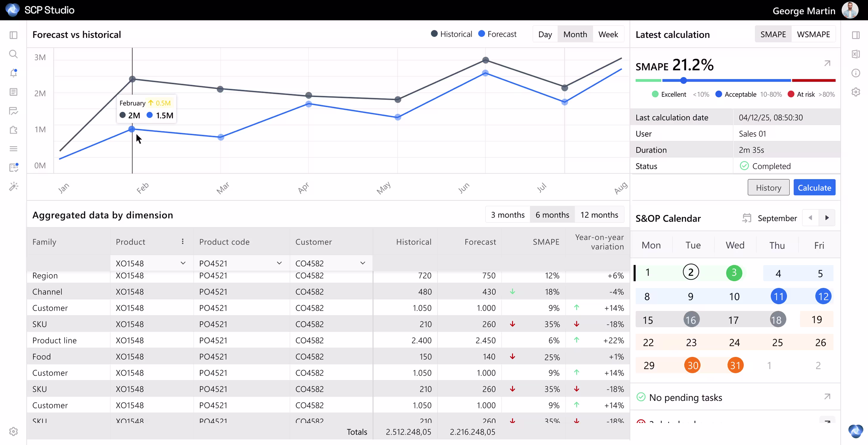Go to next month in S&OP Calendar
This screenshot has height=445, width=868.
coord(827,218)
